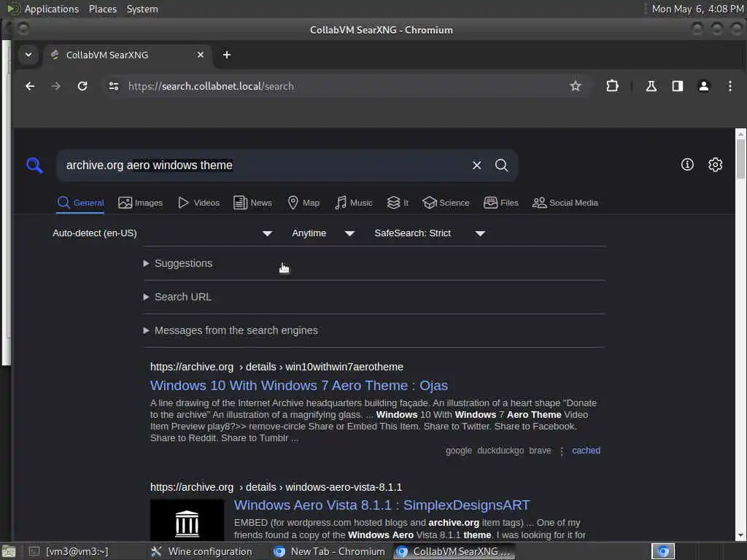Open the About info icon

click(687, 165)
